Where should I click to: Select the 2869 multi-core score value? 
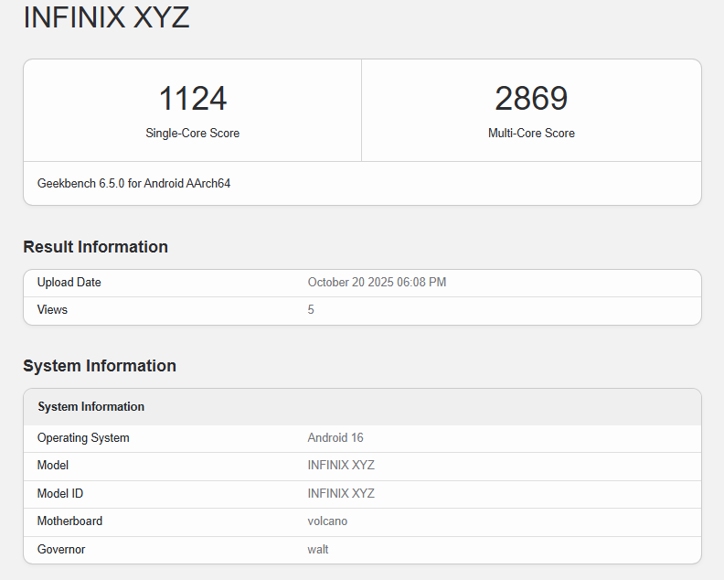point(531,98)
